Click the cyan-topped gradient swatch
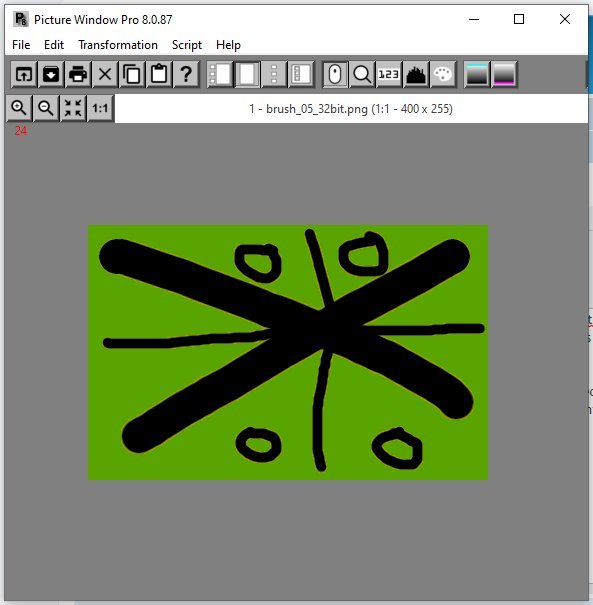 477,74
